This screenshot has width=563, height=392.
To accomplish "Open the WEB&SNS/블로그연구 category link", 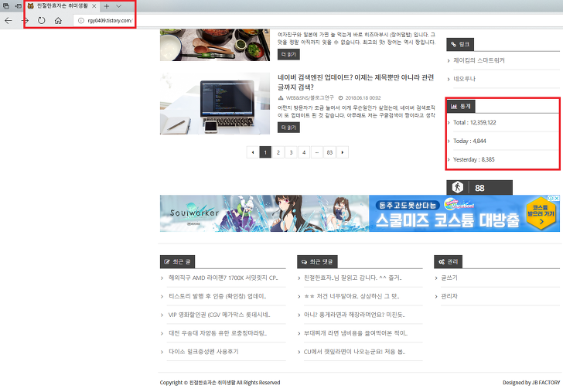I will pyautogui.click(x=309, y=97).
